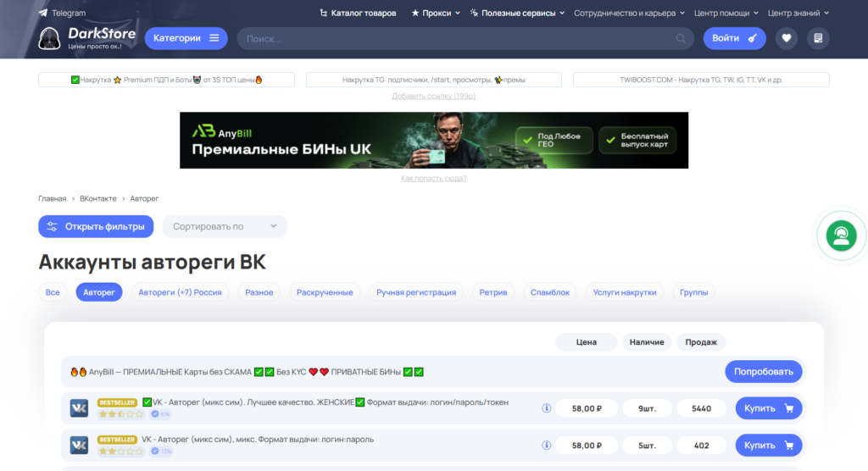Click the 13% verified badge

162,451
